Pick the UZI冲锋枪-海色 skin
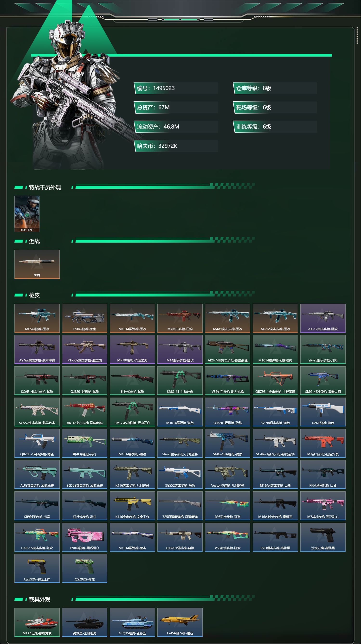The width and height of the screenshot is (361, 644). [x=323, y=412]
